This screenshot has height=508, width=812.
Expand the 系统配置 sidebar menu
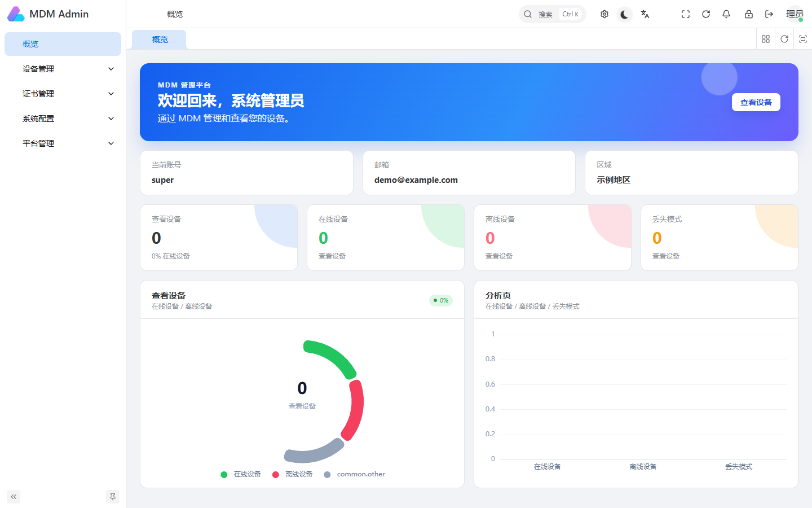(x=63, y=119)
